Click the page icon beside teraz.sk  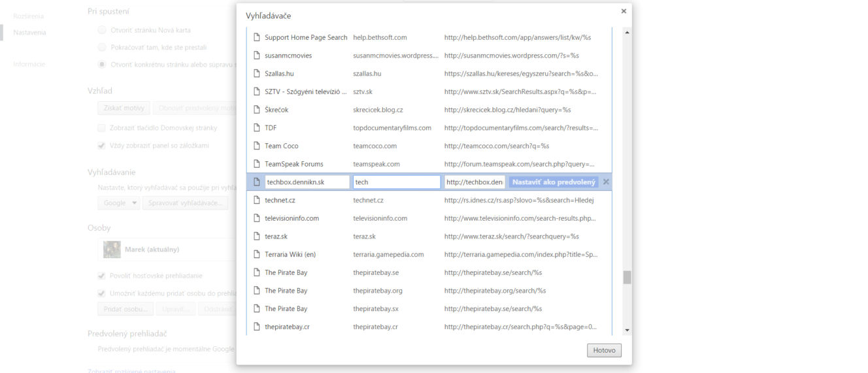click(257, 236)
